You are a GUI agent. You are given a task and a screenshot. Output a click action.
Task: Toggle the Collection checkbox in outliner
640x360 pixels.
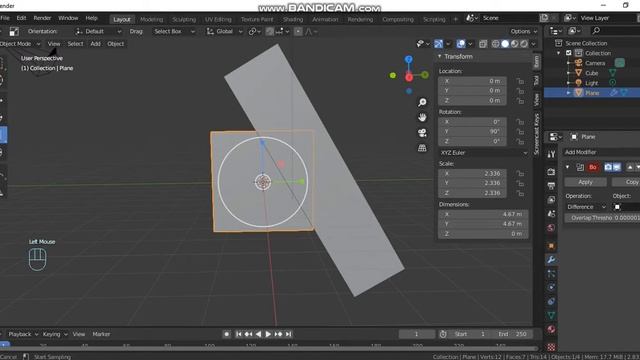coord(569,53)
